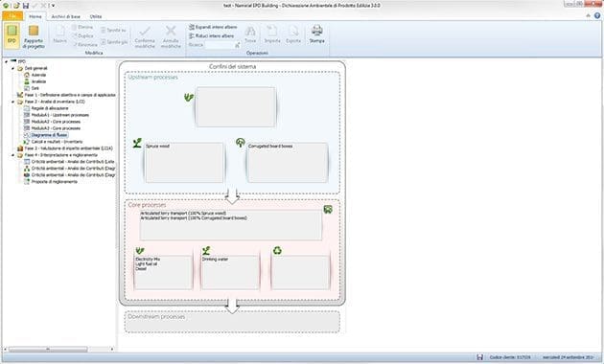Collapse Fase 4 - Interpretazione node
604x364 pixels.
pos(13,155)
